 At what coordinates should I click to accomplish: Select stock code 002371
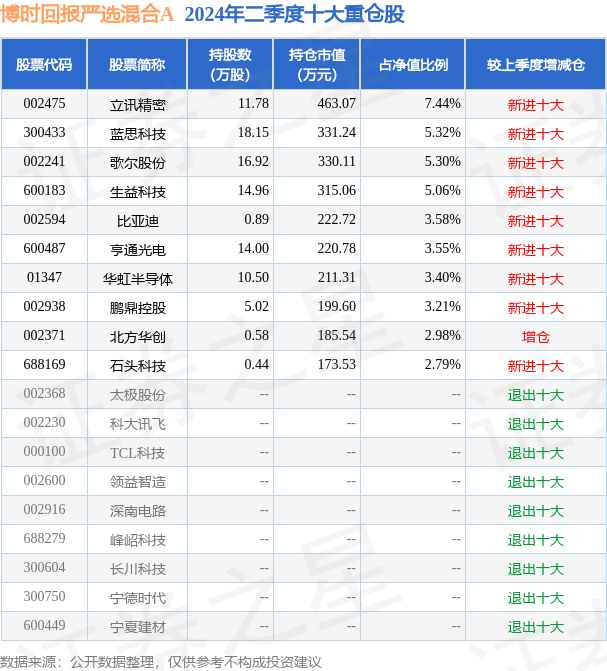coord(45,336)
